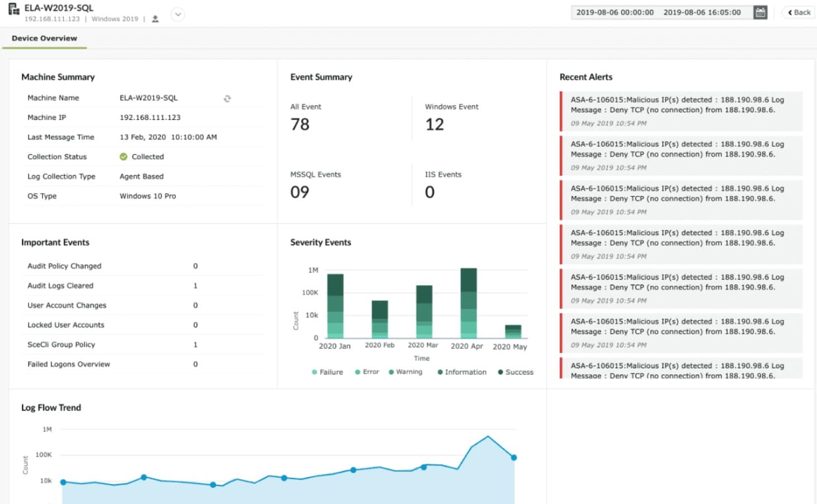Click the user icon next to Windows 2019
This screenshot has width=817, height=504.
[155, 19]
